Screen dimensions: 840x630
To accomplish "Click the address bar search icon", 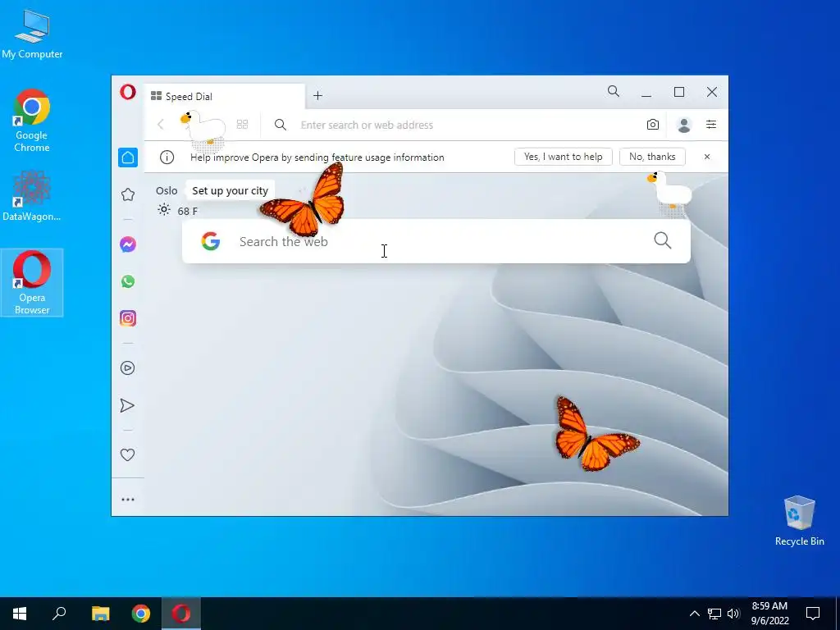I will 281,125.
